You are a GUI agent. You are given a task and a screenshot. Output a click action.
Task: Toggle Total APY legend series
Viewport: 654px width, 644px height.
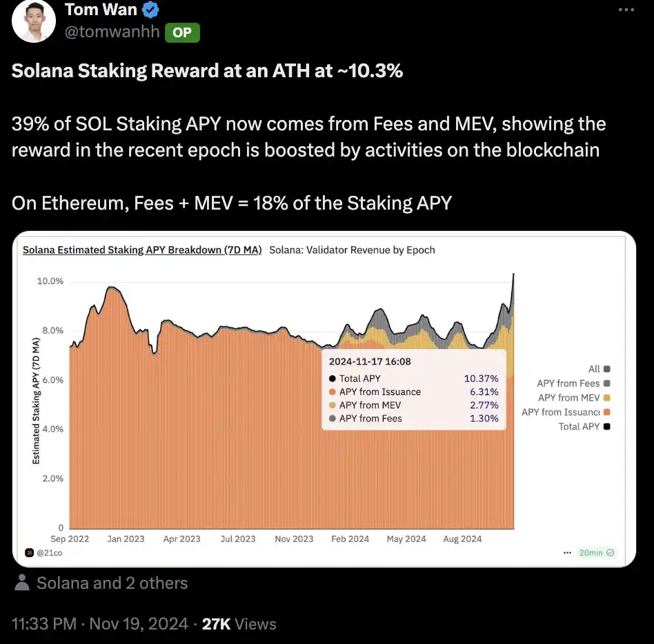point(584,426)
